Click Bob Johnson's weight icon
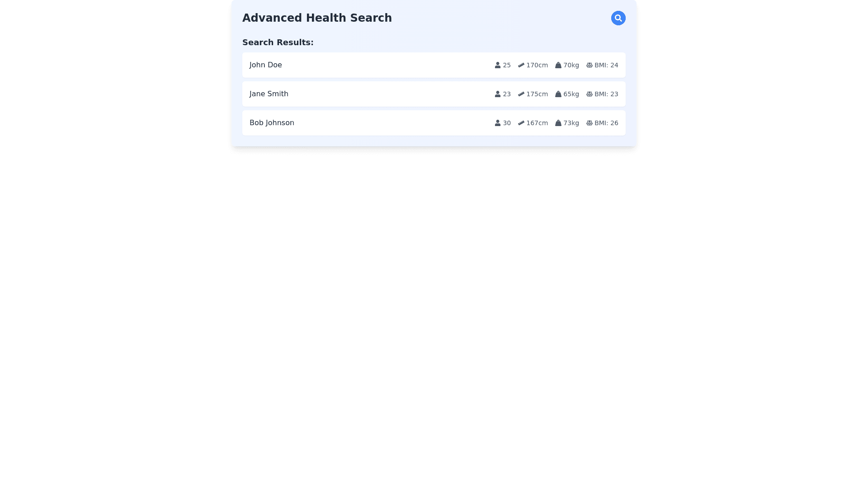This screenshot has width=868, height=488. point(558,123)
